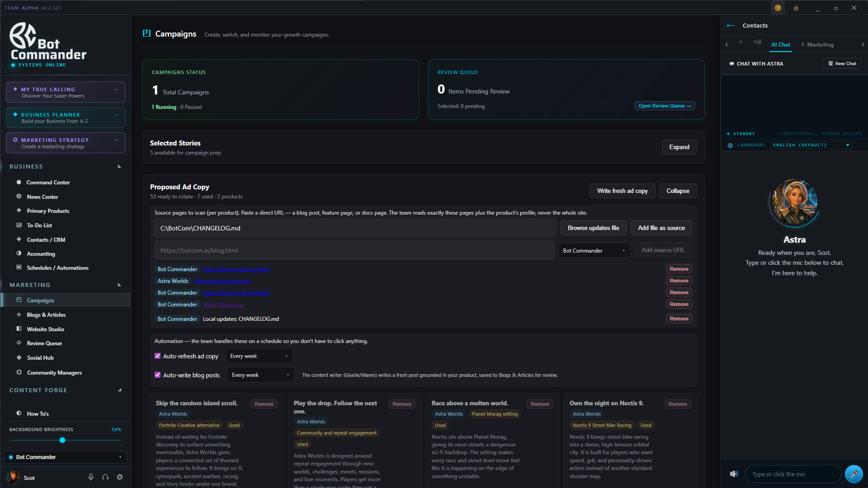Screen dimensions: 868x488
Task: Click the Social Hub sidebar icon
Action: (19, 357)
